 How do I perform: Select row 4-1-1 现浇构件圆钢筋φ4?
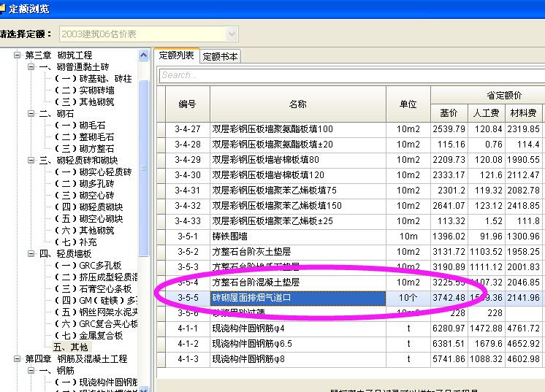(351, 328)
